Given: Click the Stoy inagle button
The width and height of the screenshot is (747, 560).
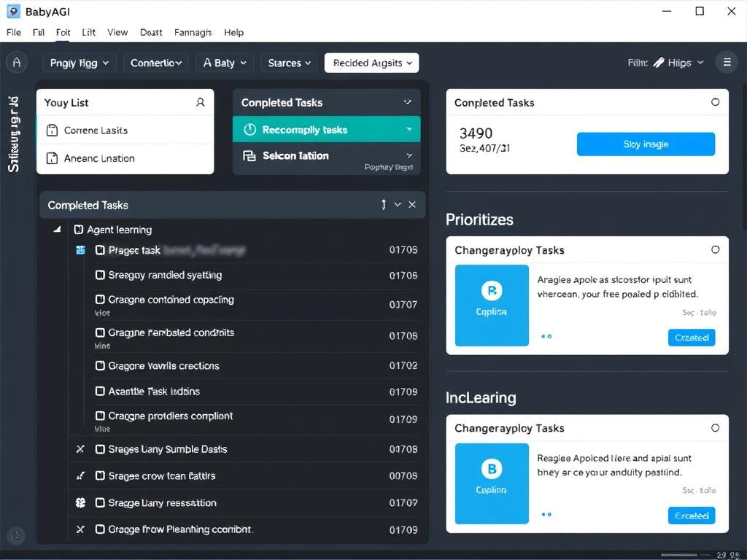Looking at the screenshot, I should [646, 144].
